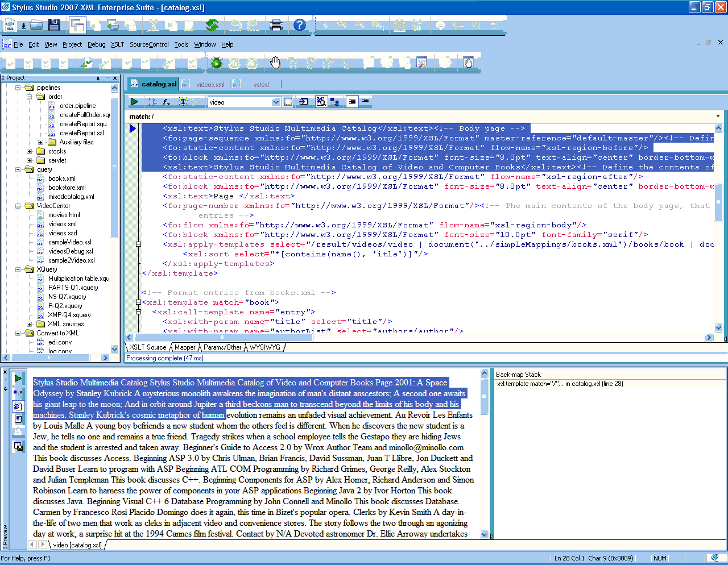Screen dimensions: 728x565
Task: Open the video template dropdown
Action: (276, 102)
